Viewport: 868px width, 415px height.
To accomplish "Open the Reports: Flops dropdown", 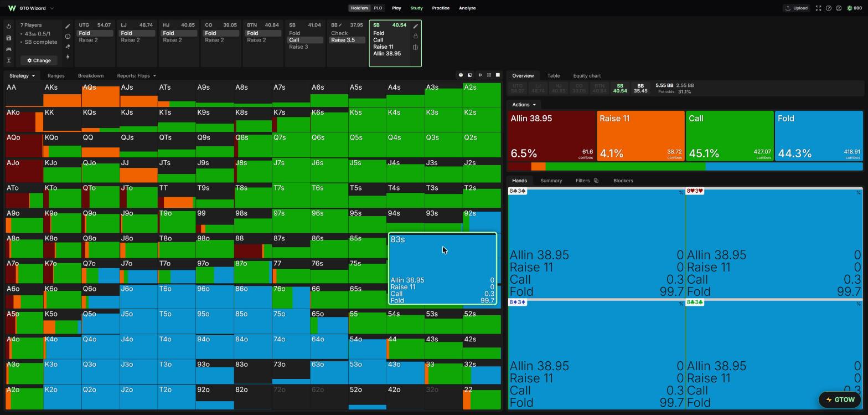I will 136,75.
